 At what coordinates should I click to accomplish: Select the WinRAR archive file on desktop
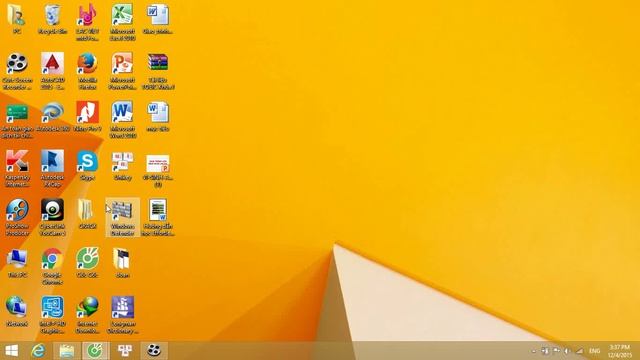click(x=158, y=71)
